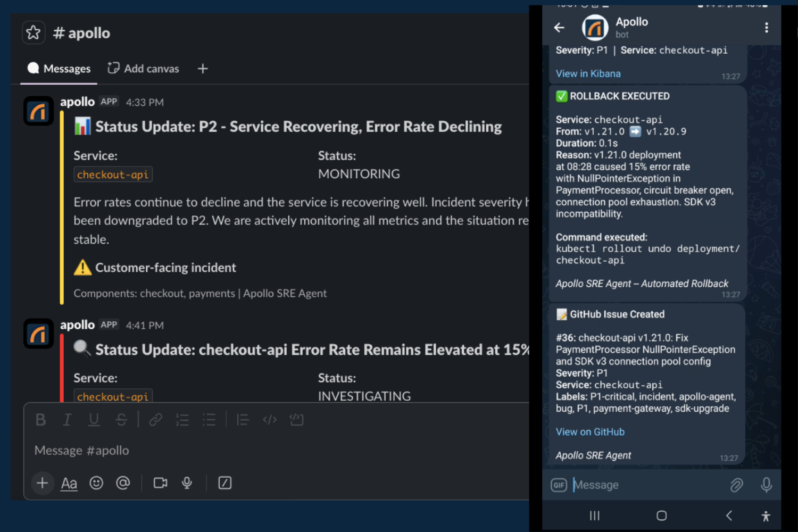The image size is (798, 532).
Task: Switch to the Messages tab
Action: coord(59,69)
